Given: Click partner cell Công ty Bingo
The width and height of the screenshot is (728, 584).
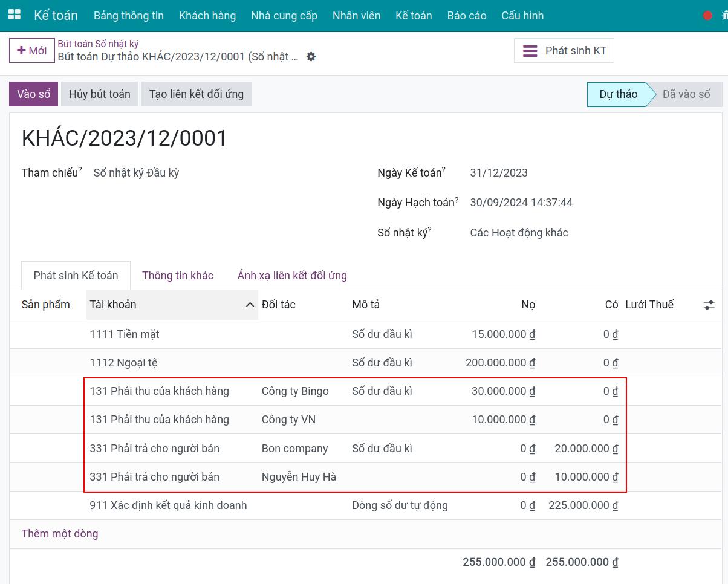Looking at the screenshot, I should 295,391.
